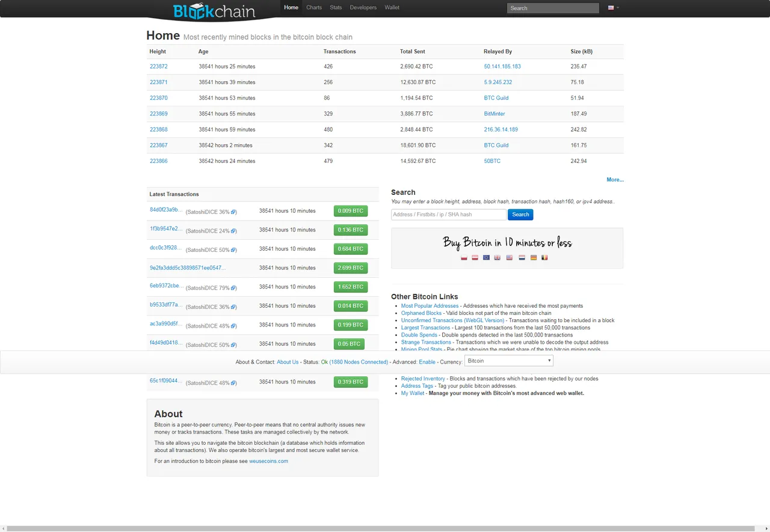Open Double Spends link
The width and height of the screenshot is (770, 532).
(419, 335)
